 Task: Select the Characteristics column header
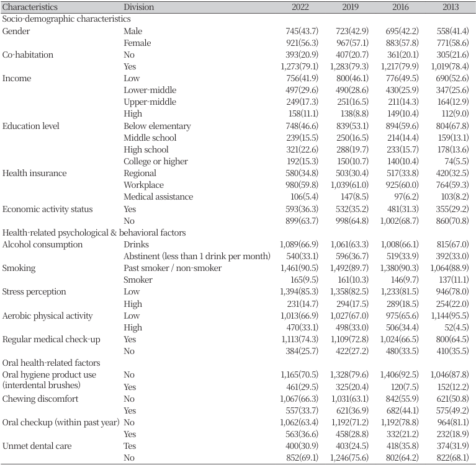click(30, 7)
